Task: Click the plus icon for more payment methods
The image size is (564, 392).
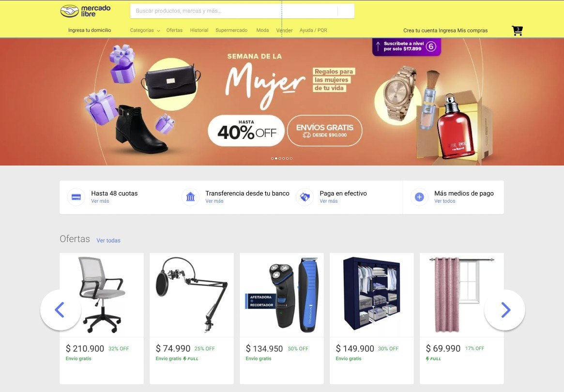Action: [x=419, y=197]
